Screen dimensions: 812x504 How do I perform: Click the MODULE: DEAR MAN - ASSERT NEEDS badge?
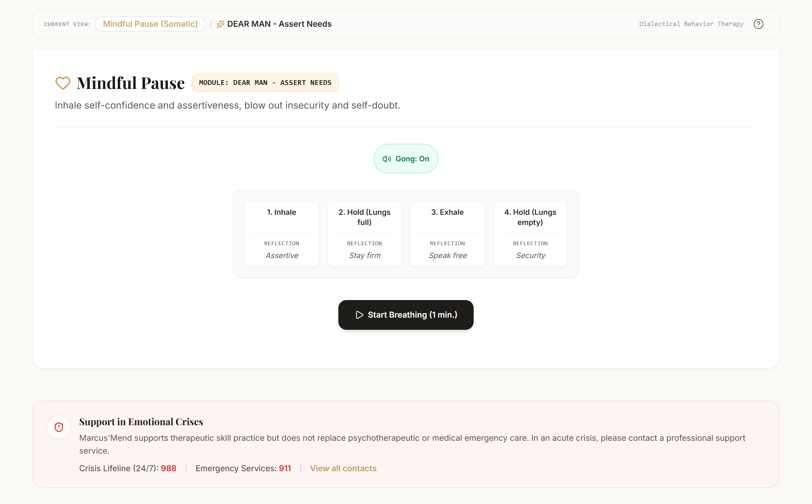pyautogui.click(x=265, y=83)
